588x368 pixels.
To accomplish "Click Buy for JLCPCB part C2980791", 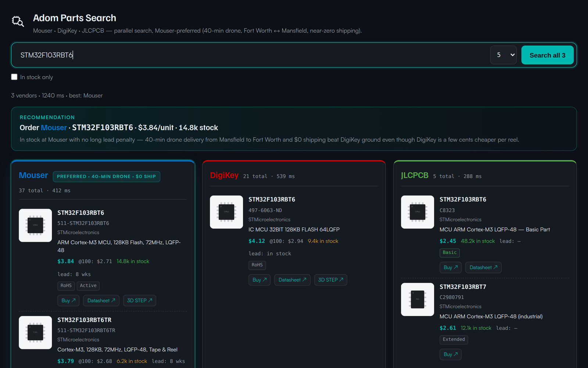I will 451,354.
